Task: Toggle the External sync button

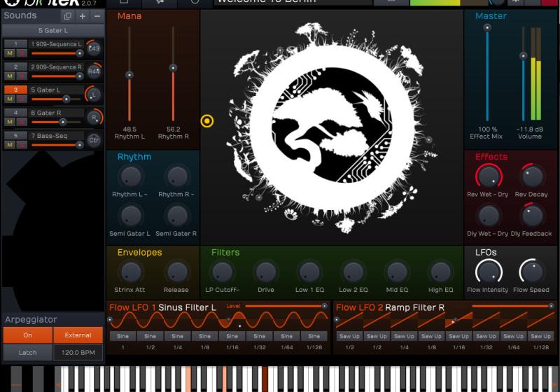Action: coord(78,335)
